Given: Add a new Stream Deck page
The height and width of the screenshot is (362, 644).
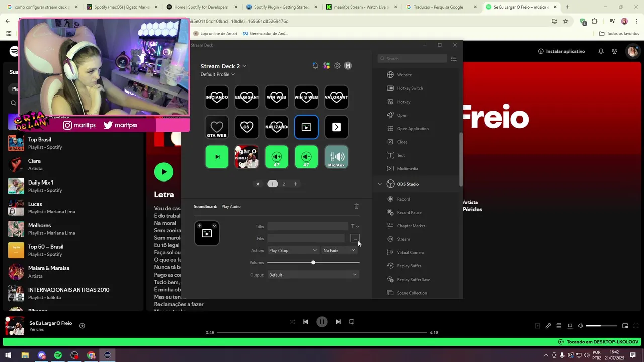Looking at the screenshot, I should 295,184.
